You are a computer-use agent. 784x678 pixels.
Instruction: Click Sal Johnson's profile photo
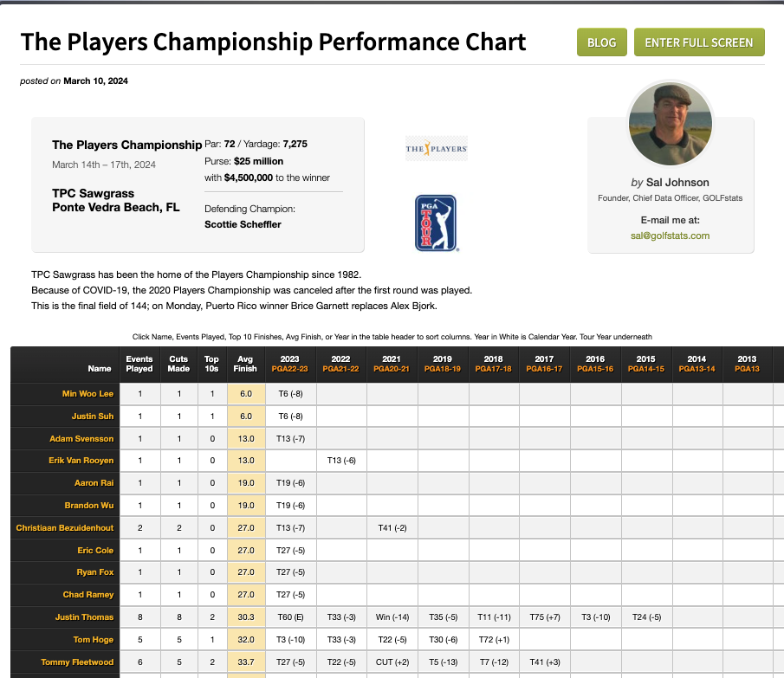tap(670, 124)
